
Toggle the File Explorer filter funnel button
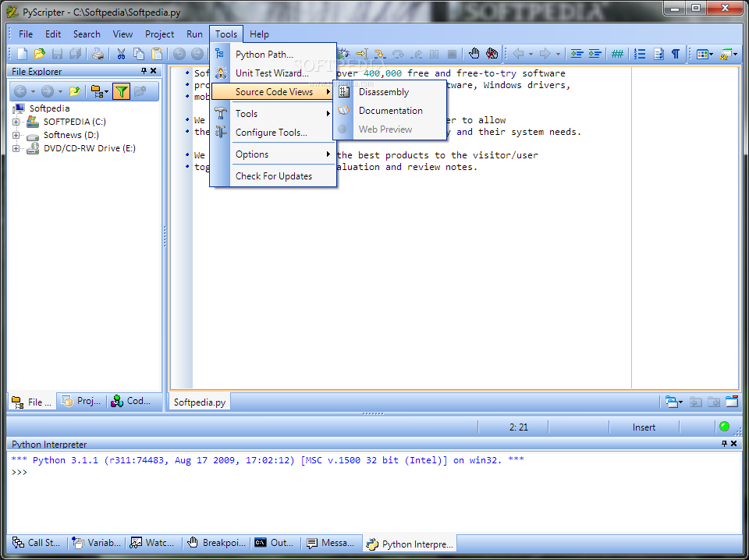[x=122, y=91]
